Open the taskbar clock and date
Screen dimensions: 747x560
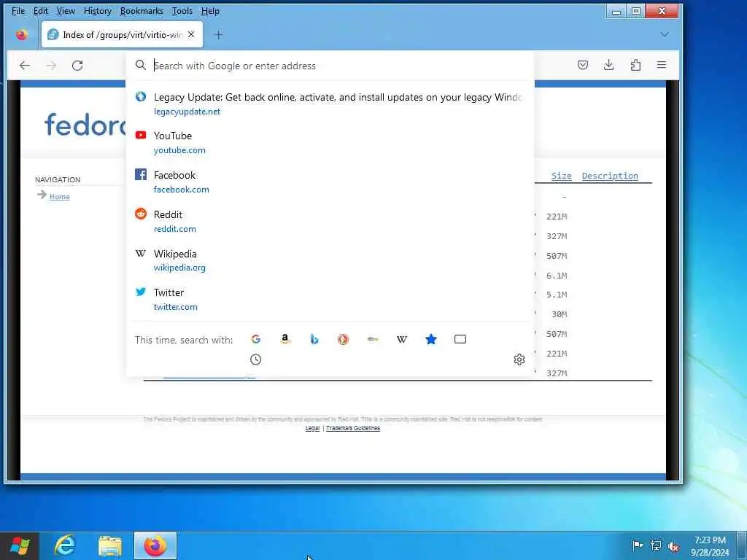[x=710, y=546]
